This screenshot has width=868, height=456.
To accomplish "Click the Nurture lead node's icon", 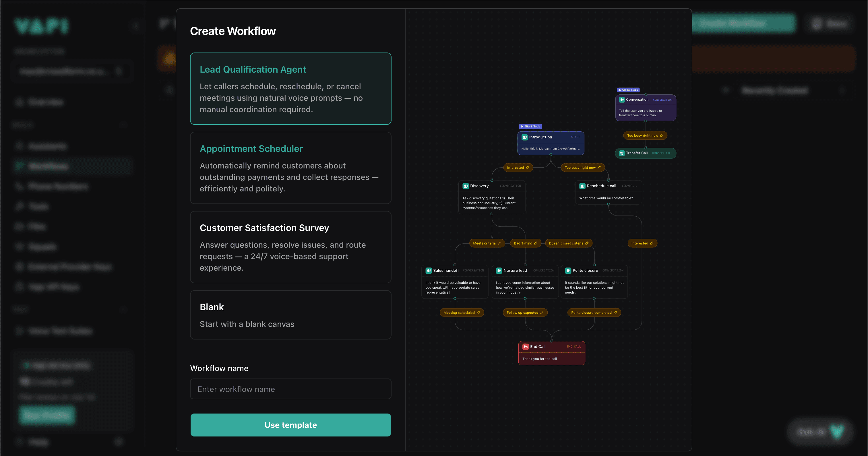I will tap(499, 270).
